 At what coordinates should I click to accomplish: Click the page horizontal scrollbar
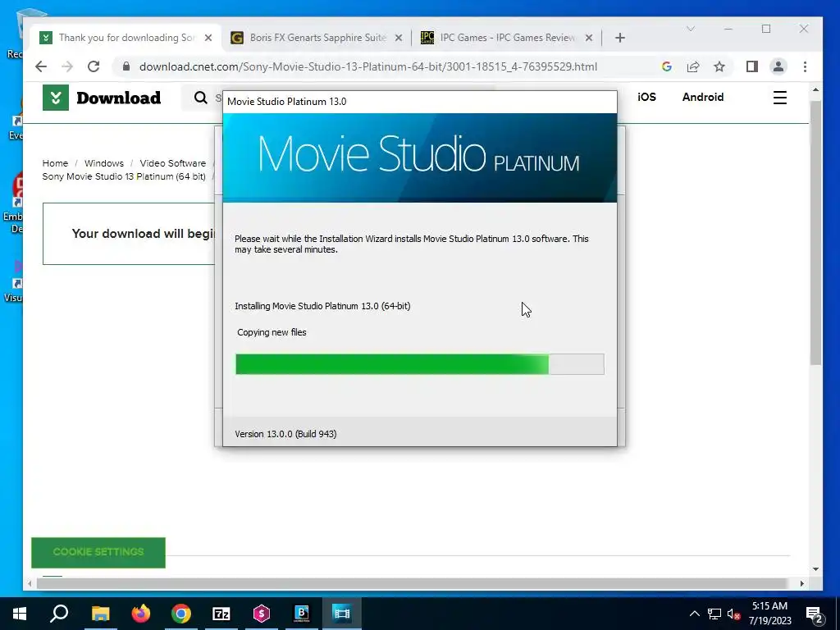(x=411, y=583)
